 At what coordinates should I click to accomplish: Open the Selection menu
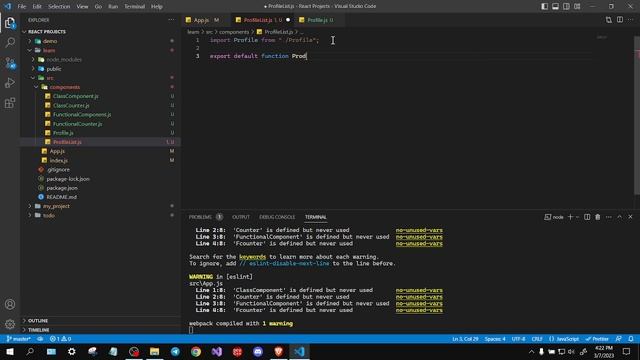click(59, 7)
